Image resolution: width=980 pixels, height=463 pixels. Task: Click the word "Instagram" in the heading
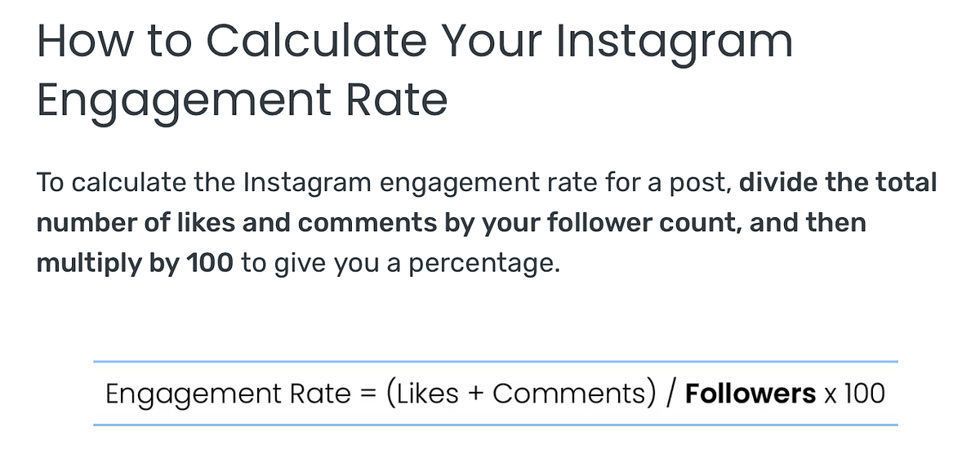tap(675, 41)
